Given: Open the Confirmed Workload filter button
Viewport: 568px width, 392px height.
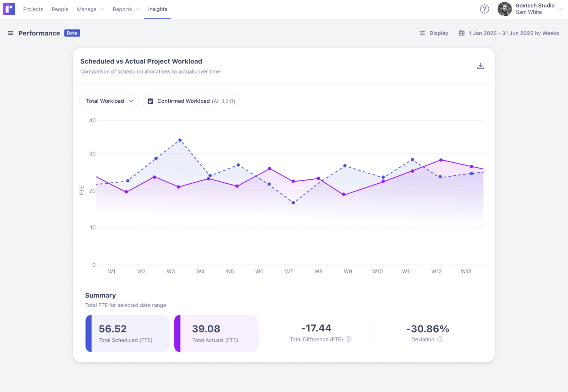Looking at the screenshot, I should pos(191,101).
